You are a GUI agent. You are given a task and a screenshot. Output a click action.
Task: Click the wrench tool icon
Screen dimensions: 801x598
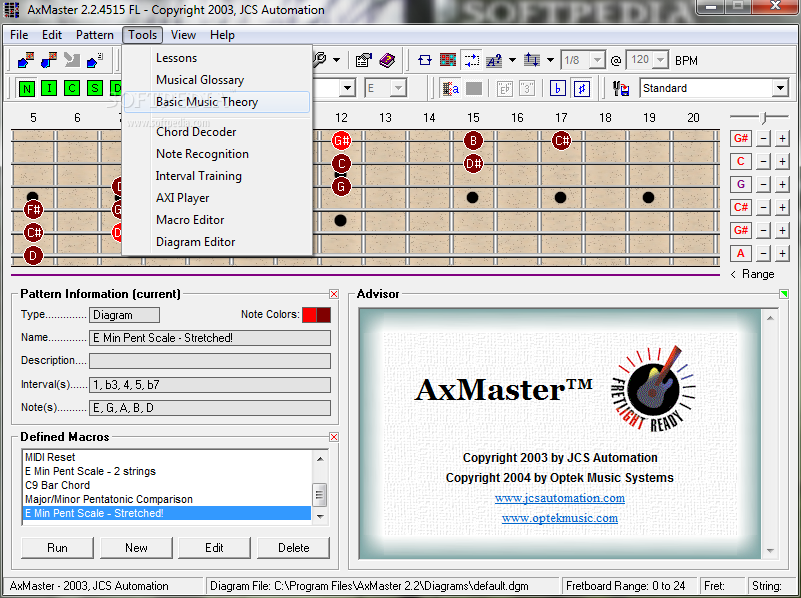[x=320, y=60]
